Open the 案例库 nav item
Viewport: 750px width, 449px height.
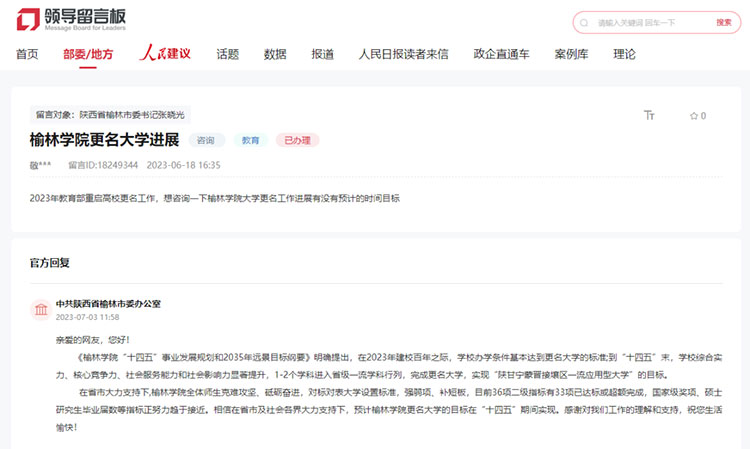(x=571, y=55)
